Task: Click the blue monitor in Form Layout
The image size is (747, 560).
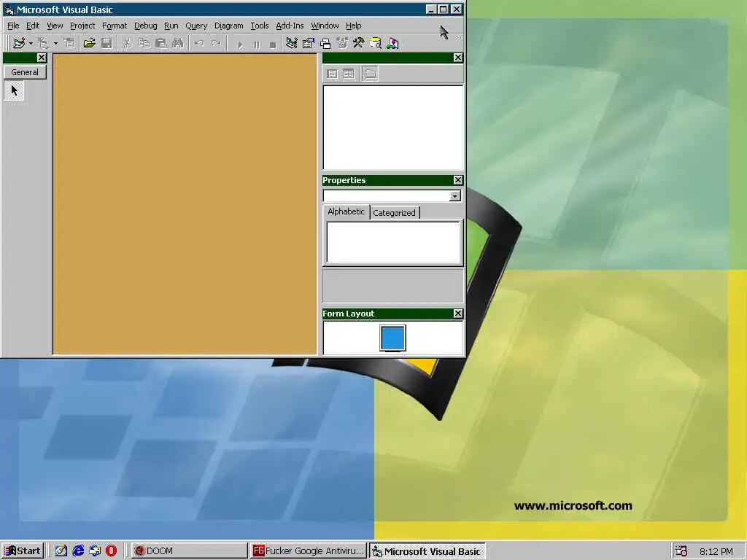Action: pyautogui.click(x=393, y=338)
